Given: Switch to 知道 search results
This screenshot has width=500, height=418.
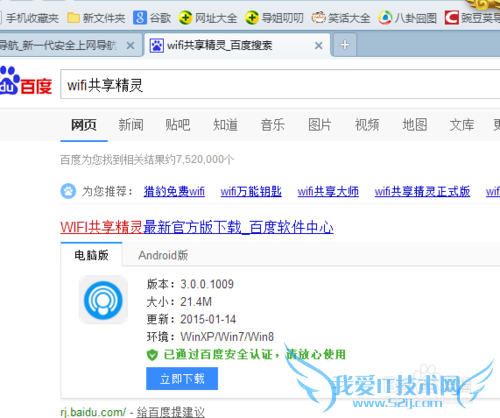Looking at the screenshot, I should (225, 125).
